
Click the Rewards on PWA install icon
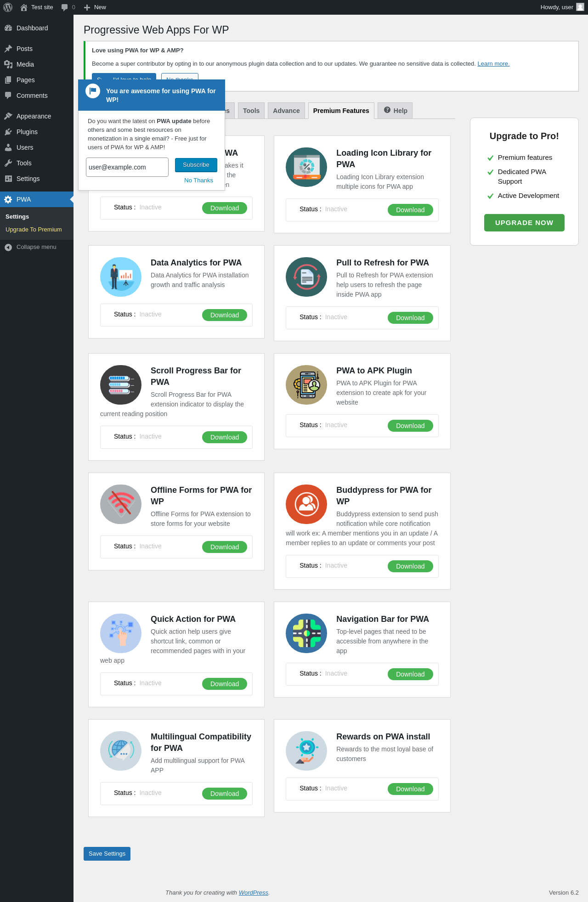click(x=306, y=751)
